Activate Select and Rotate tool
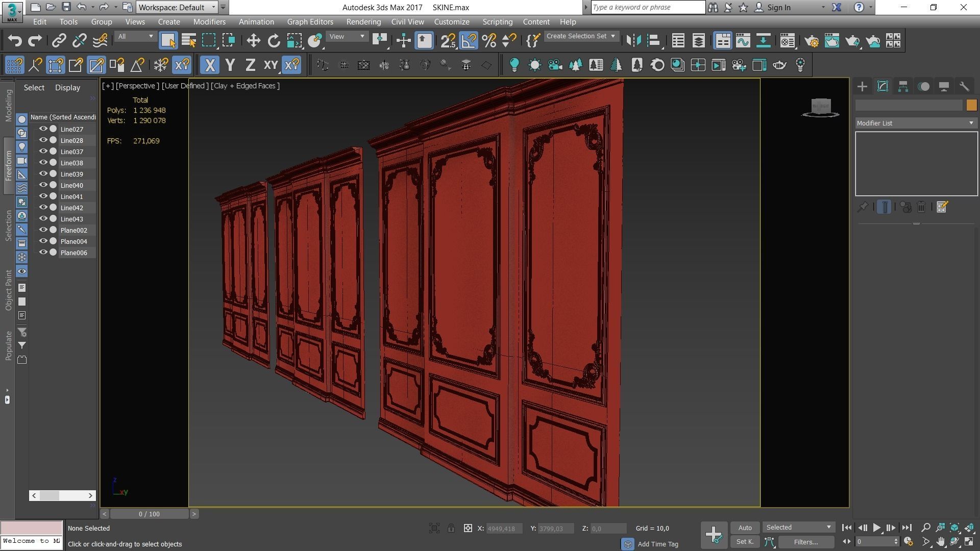The height and width of the screenshot is (551, 980). pyautogui.click(x=274, y=40)
